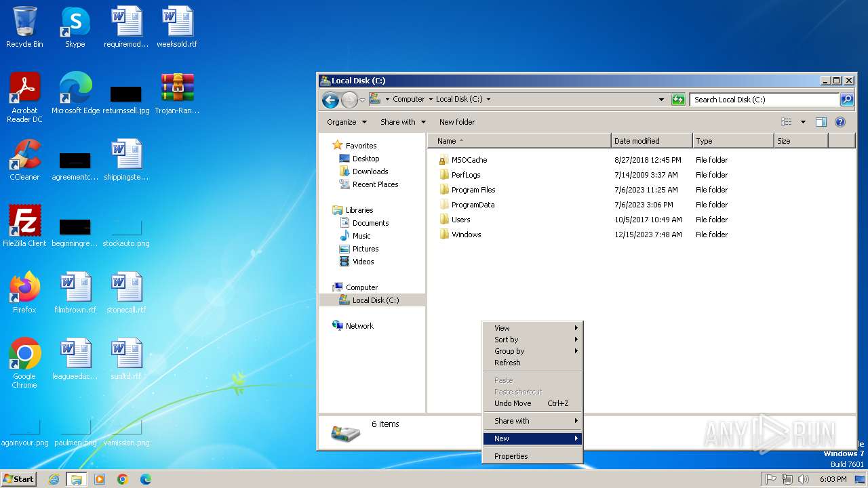Open Group by submenu
The height and width of the screenshot is (488, 868).
(x=533, y=351)
